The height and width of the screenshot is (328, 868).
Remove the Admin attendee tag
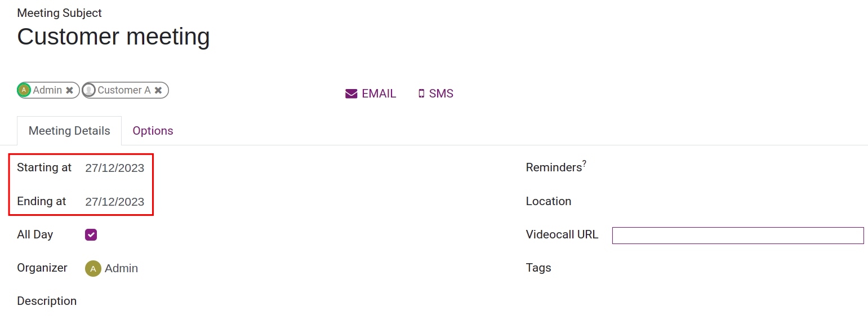69,90
